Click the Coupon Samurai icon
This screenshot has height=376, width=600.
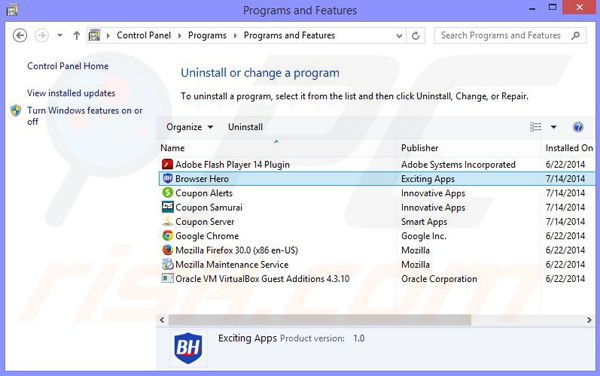pyautogui.click(x=167, y=207)
